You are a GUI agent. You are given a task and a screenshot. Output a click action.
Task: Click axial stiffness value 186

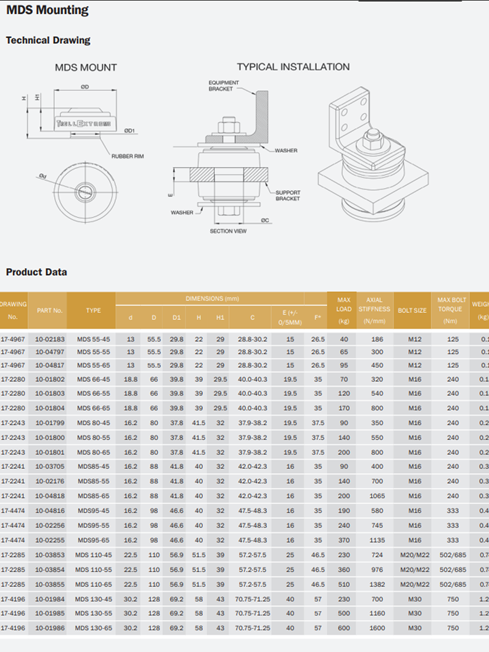tap(377, 339)
